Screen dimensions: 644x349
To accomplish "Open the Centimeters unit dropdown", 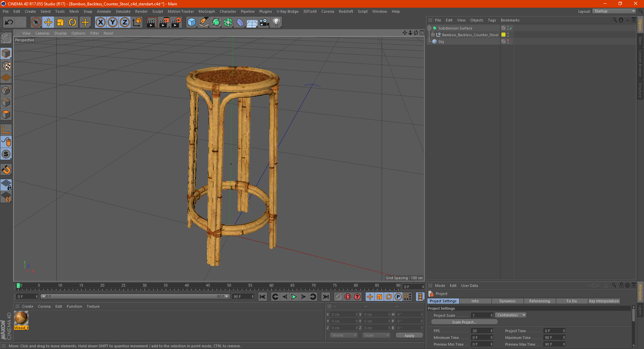I will (x=511, y=315).
